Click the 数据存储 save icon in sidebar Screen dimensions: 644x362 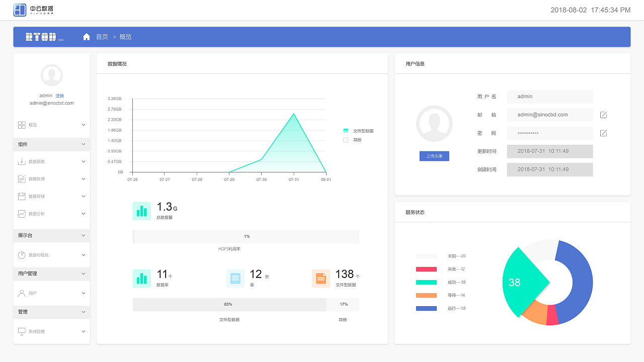click(x=22, y=196)
